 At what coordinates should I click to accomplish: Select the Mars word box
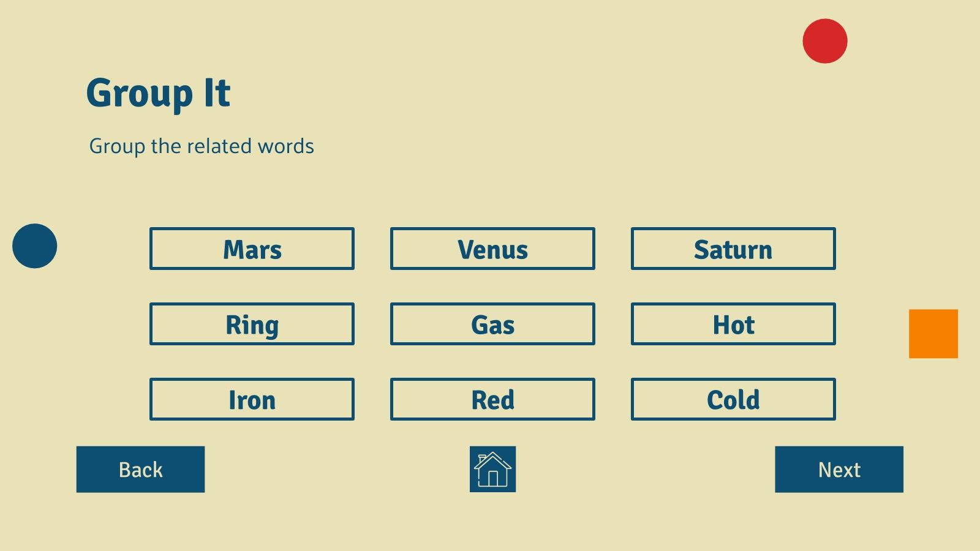click(252, 249)
